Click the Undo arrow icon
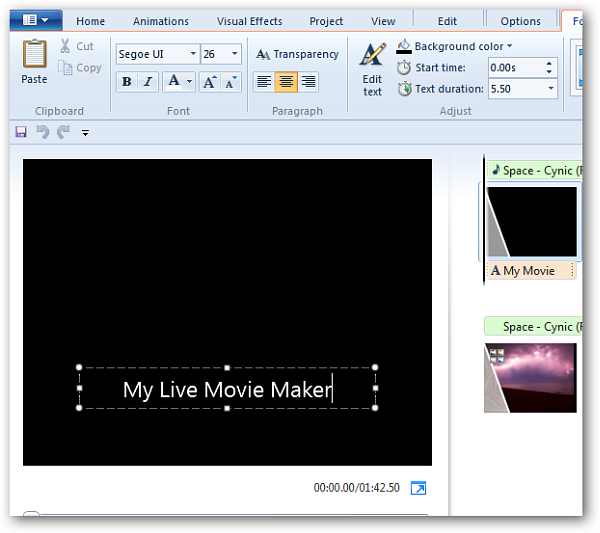Viewport: 600px width, 533px height. tap(42, 132)
